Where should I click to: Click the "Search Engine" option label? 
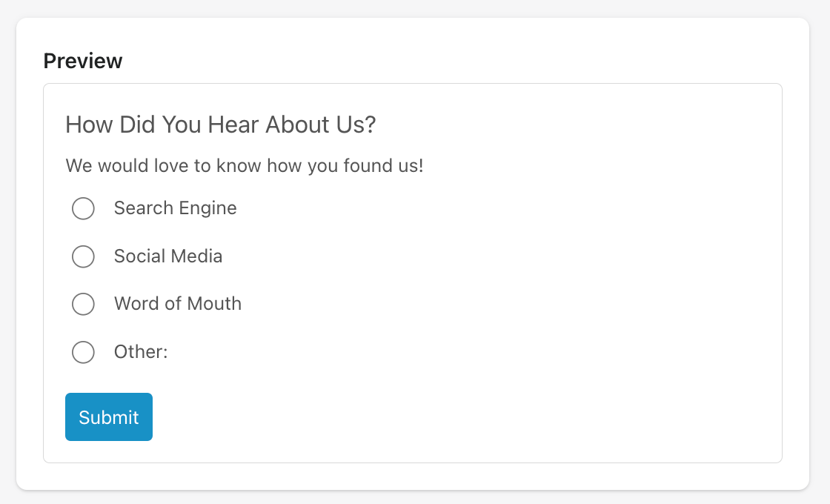pos(175,208)
